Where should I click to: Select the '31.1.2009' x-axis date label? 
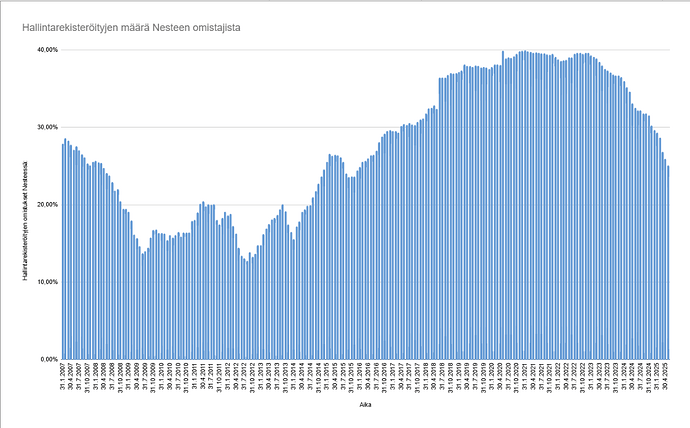pos(129,377)
